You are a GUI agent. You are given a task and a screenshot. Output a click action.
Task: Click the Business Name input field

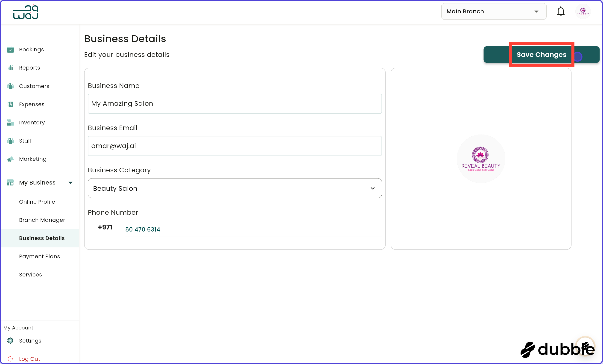coord(235,103)
